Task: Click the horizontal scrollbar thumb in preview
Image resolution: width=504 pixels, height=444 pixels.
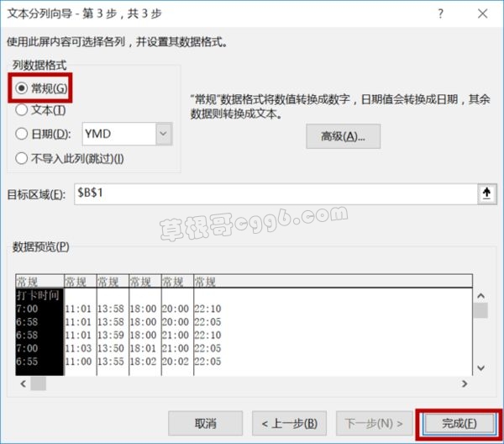Action: [x=39, y=383]
